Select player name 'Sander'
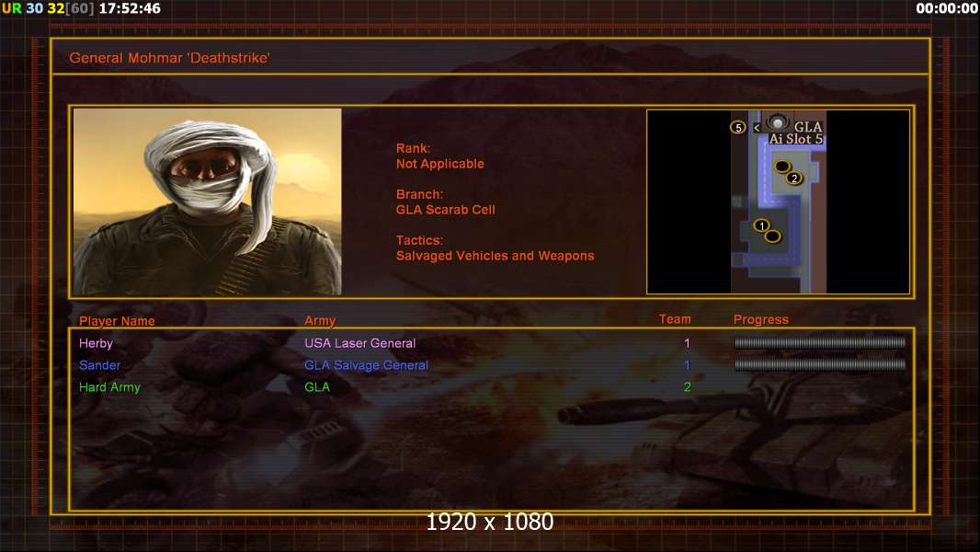This screenshot has height=552, width=980. [99, 365]
